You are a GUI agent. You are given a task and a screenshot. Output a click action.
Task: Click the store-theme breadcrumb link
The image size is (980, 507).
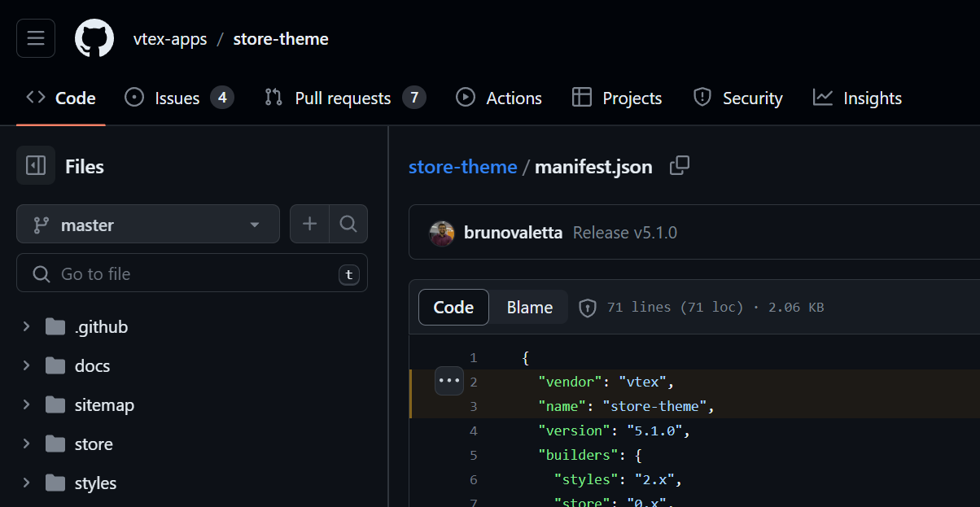tap(462, 167)
